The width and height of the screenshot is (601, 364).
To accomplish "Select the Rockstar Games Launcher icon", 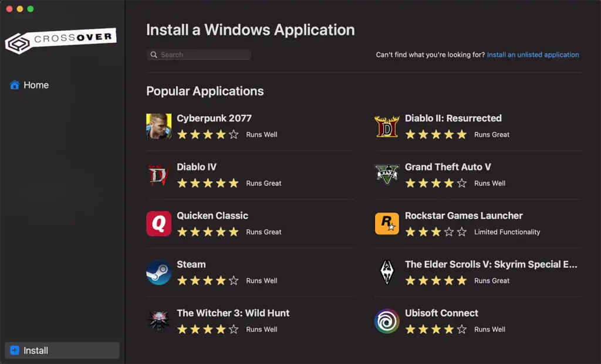I will (x=387, y=223).
